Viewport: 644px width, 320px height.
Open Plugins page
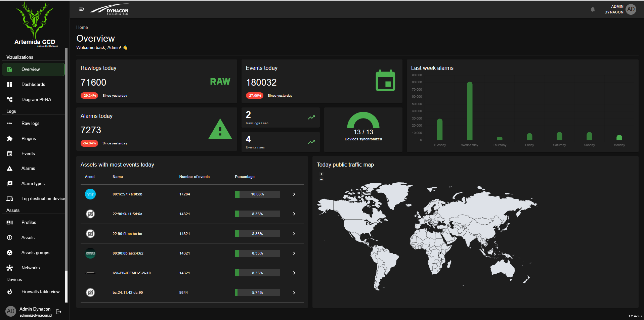click(x=33, y=138)
